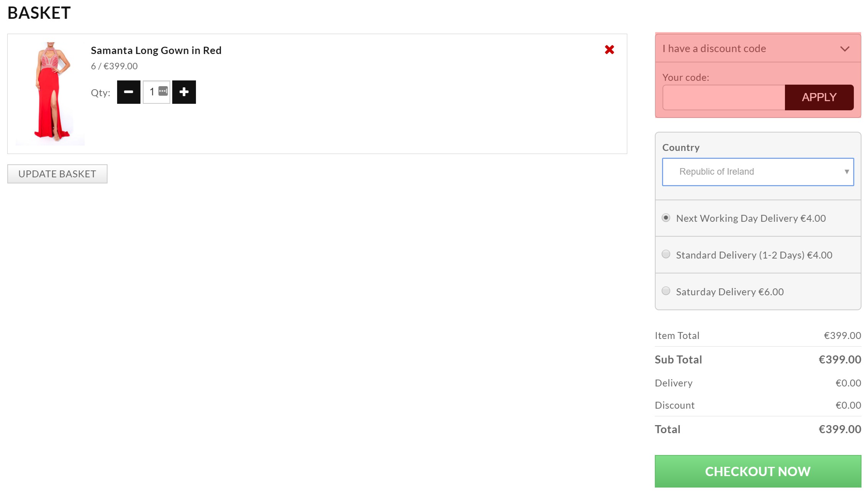This screenshot has height=491, width=868.
Task: Click the '6 / €399.00' size and price text
Action: (x=114, y=66)
